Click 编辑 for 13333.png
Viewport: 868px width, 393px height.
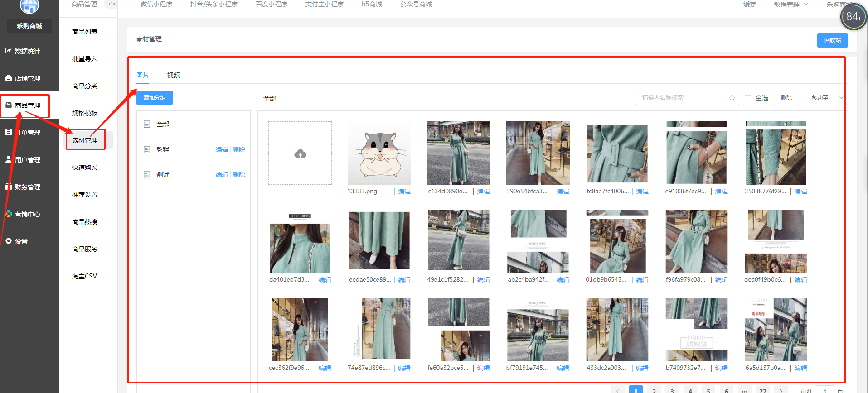pyautogui.click(x=404, y=192)
